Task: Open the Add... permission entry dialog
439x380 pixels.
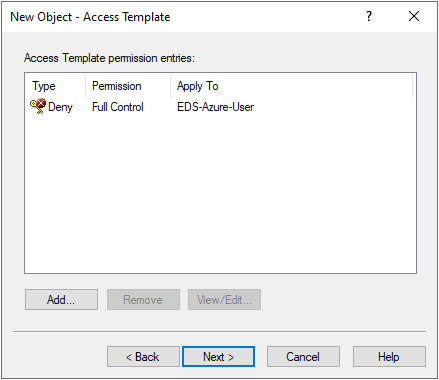Action: point(61,299)
